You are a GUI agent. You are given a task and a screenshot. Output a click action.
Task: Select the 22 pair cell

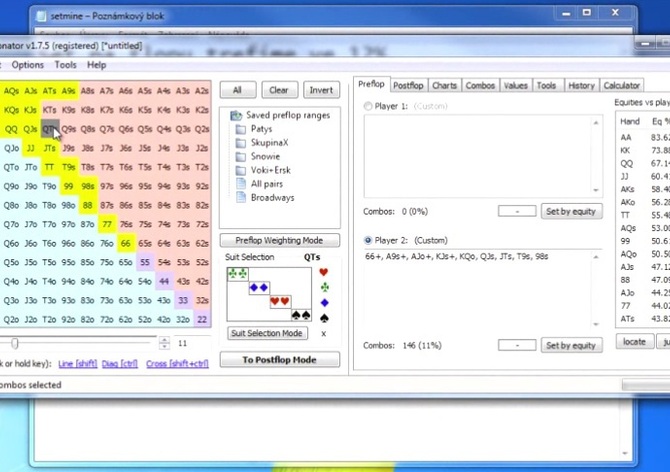pyautogui.click(x=202, y=320)
